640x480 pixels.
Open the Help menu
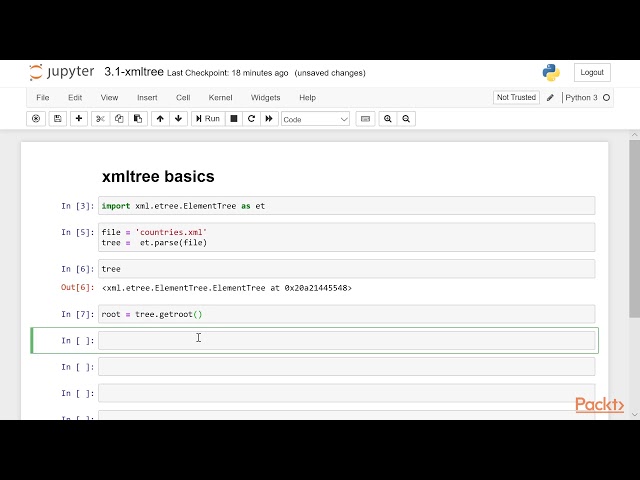pyautogui.click(x=308, y=98)
